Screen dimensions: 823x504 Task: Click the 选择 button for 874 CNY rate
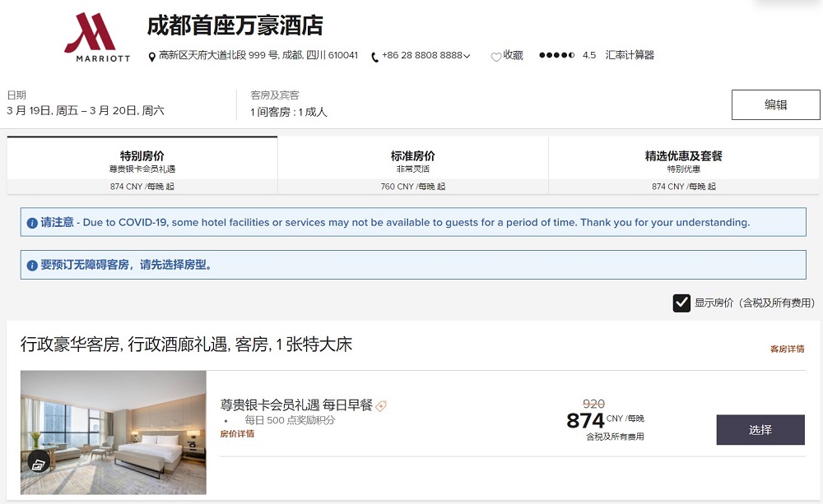[x=760, y=430]
